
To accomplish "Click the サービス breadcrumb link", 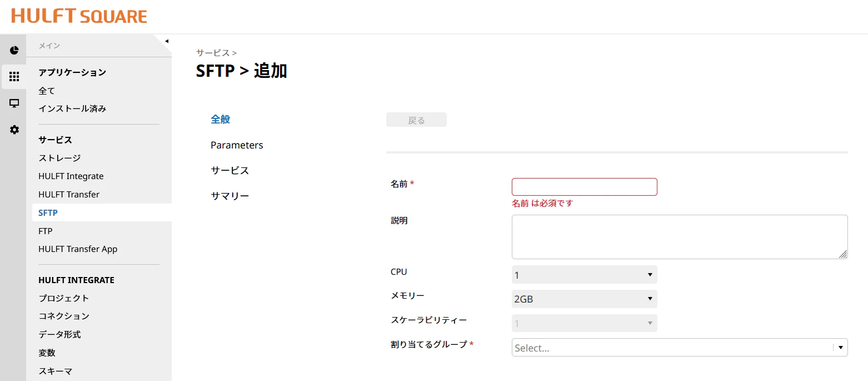I will click(x=213, y=53).
